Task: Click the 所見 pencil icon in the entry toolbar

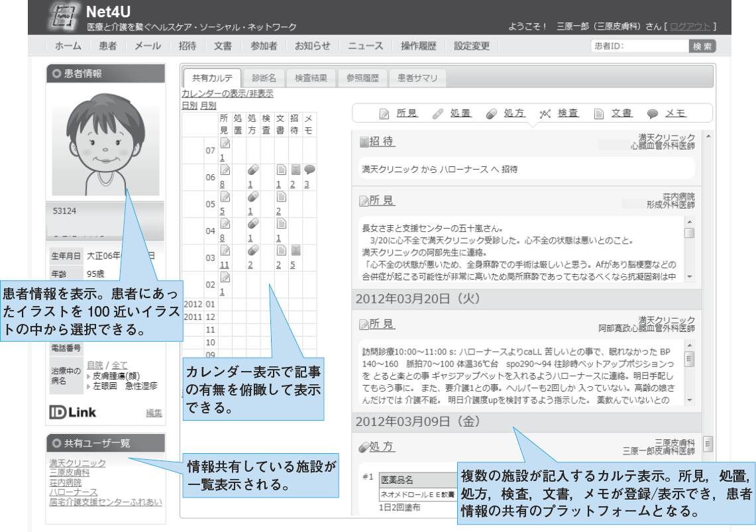Action: tap(384, 114)
